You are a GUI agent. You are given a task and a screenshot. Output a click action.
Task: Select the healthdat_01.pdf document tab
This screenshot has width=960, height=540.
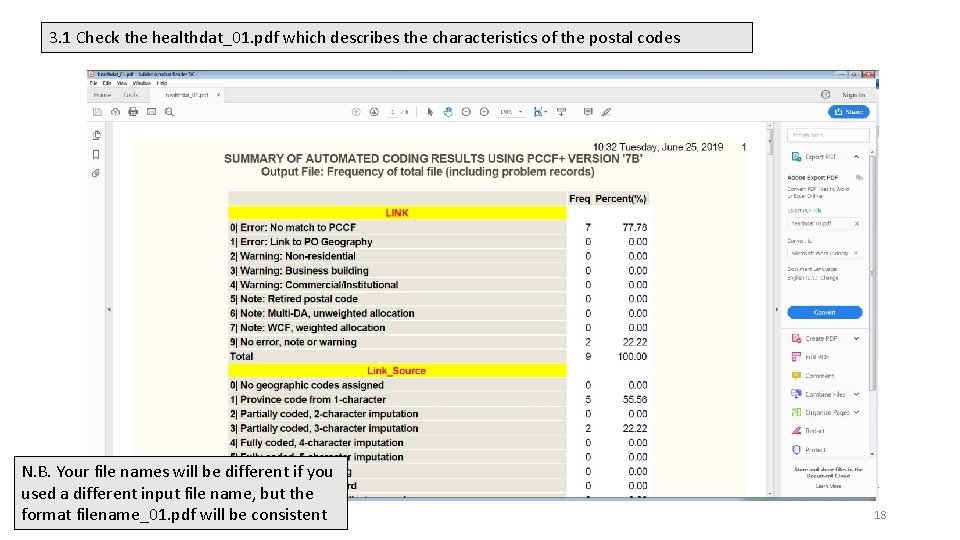pyautogui.click(x=186, y=95)
